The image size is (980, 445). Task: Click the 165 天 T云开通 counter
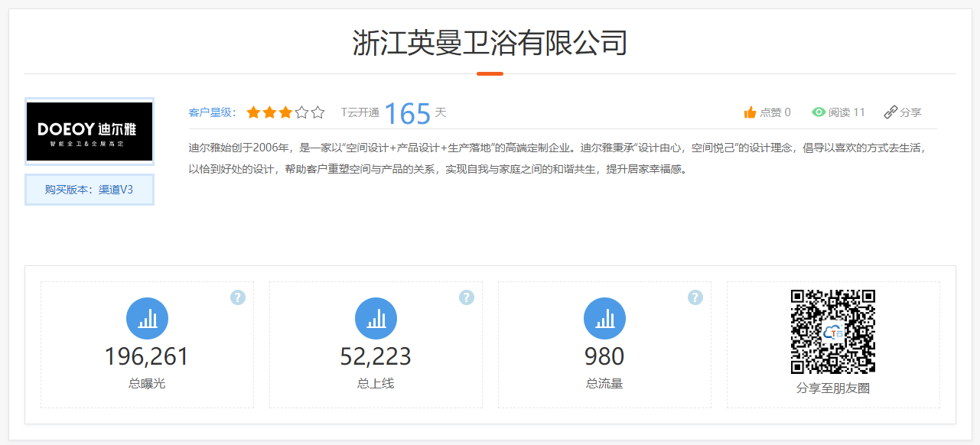click(408, 113)
